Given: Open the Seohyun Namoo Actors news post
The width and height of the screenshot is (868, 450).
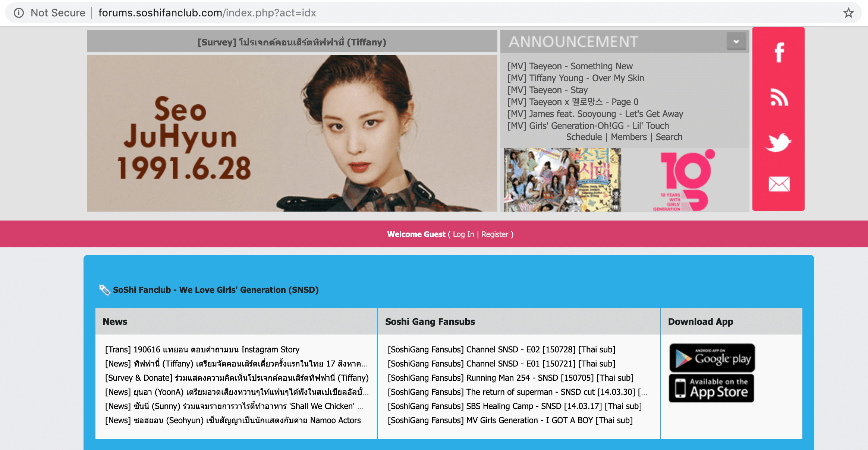Looking at the screenshot, I should 233,420.
